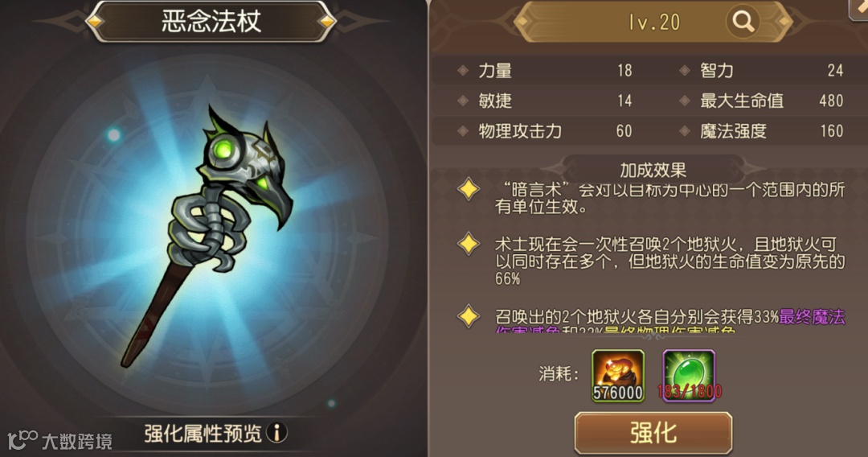The image size is (868, 457).
Task: Click the 强化属性预览 label
Action: click(203, 433)
